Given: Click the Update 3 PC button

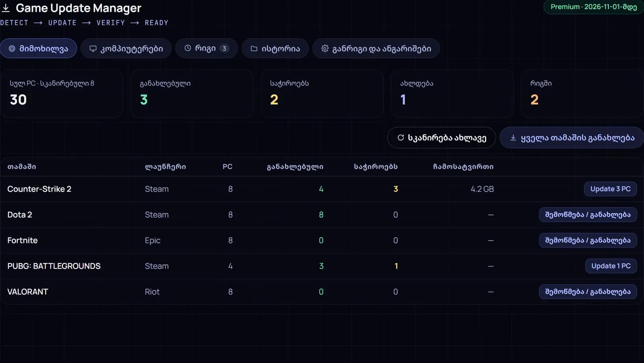Looking at the screenshot, I should (x=610, y=189).
